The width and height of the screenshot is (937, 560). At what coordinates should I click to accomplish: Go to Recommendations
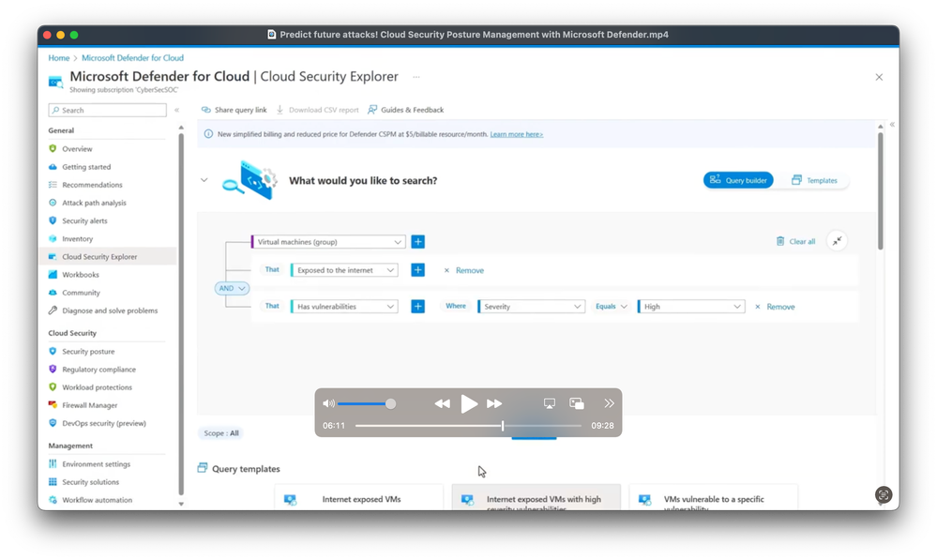[92, 185]
